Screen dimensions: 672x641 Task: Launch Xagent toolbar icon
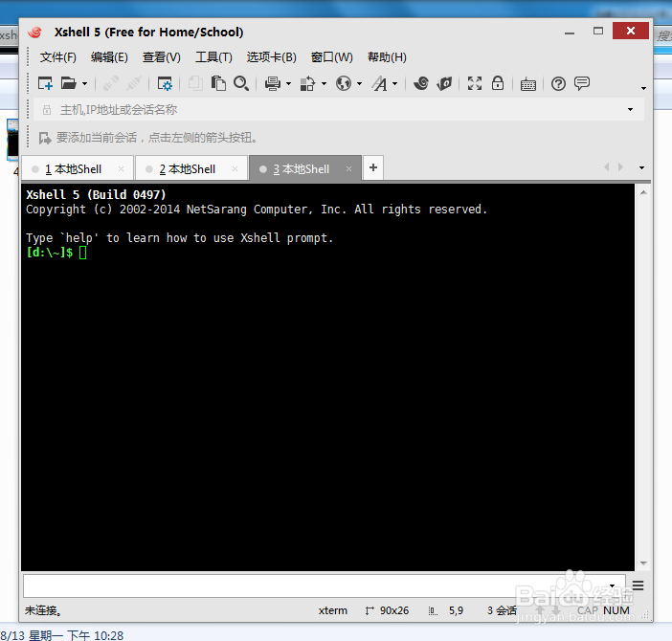[x=444, y=83]
